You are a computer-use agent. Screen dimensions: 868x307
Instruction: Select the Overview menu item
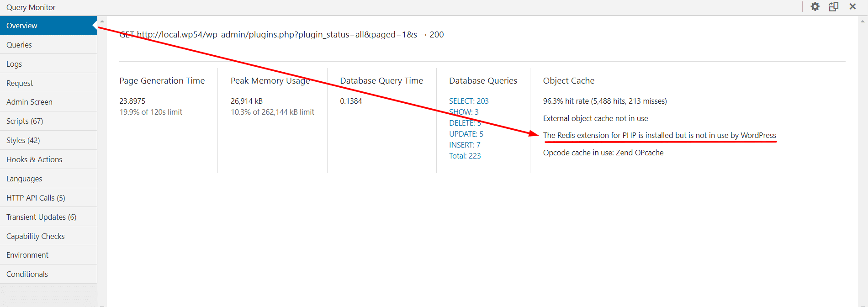click(48, 26)
